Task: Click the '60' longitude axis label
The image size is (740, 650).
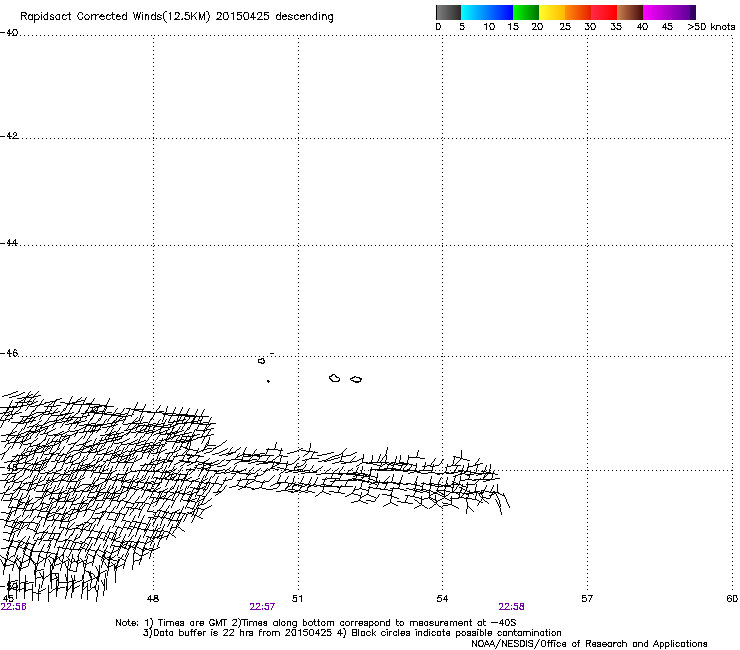Action: point(732,599)
